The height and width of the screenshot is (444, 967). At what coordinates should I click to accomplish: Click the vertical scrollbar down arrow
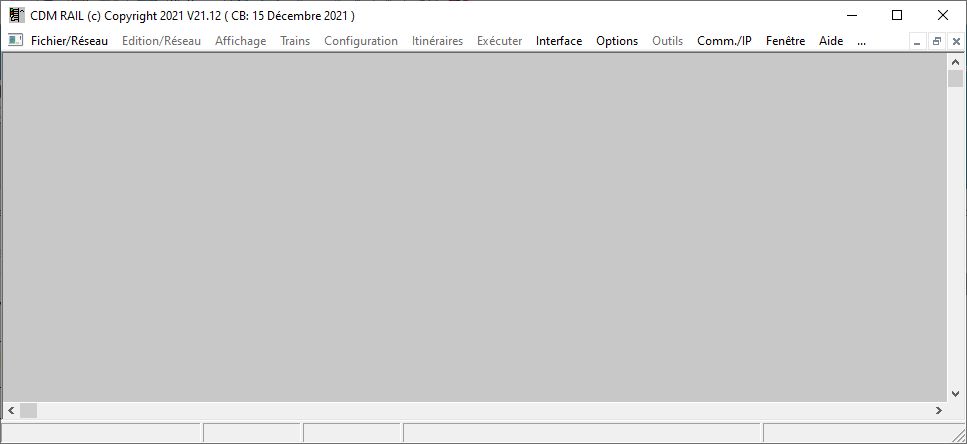(x=955, y=393)
